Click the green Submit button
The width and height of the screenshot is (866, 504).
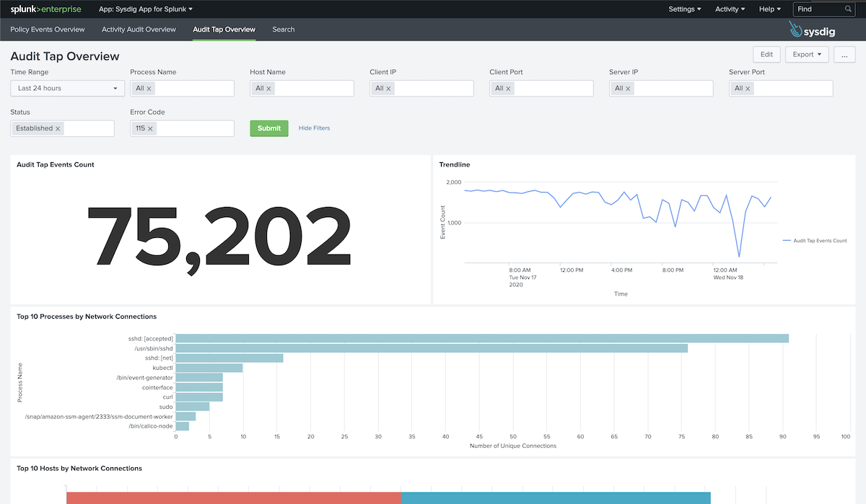click(x=268, y=128)
